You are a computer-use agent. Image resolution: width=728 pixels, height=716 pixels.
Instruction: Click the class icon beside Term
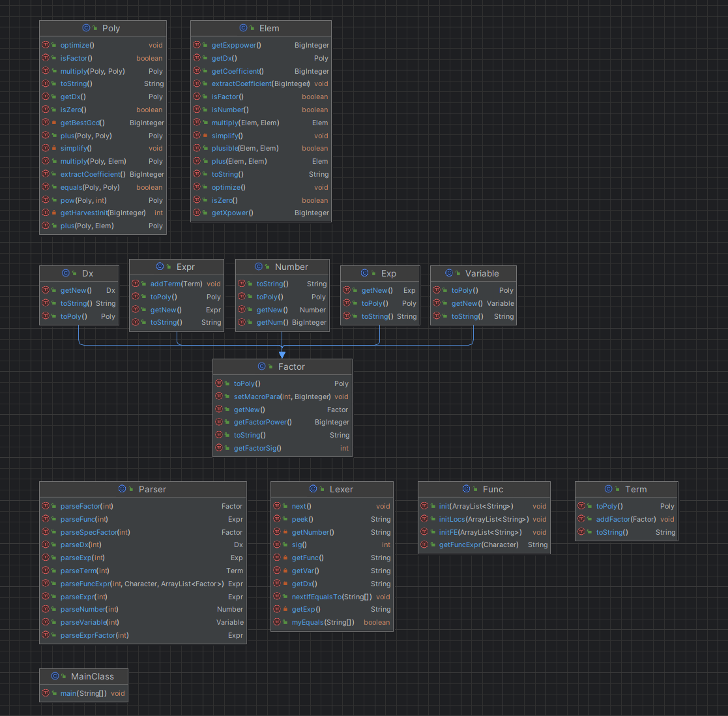[x=609, y=489]
